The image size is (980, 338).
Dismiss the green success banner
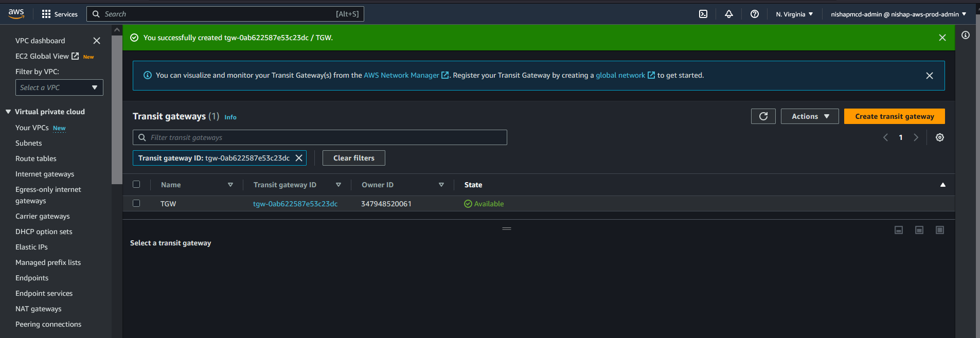pos(942,38)
